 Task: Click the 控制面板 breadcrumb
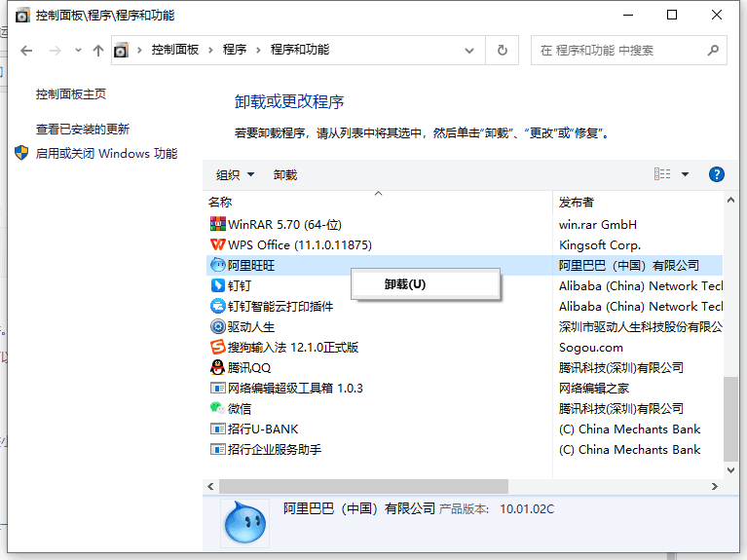(x=175, y=50)
